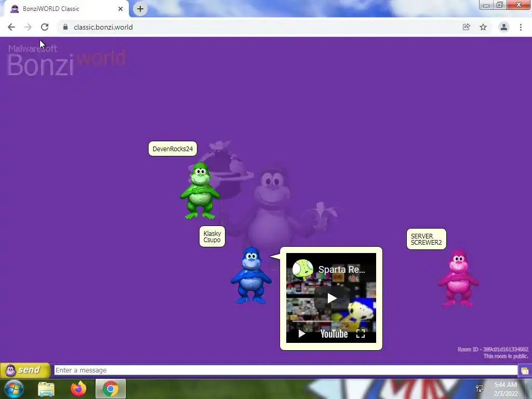Open the Sparta Re... video title link
Viewport: 532px width, 399px height.
342,270
